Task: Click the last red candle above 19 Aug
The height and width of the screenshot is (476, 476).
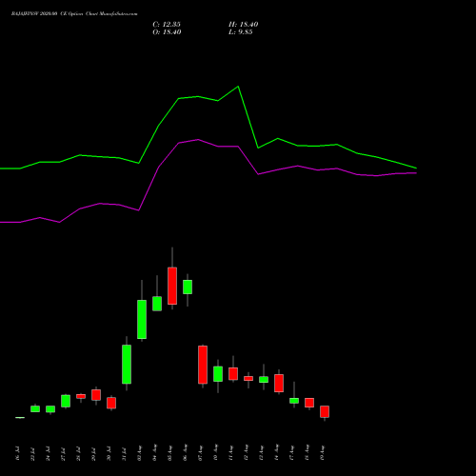Action: (x=325, y=411)
